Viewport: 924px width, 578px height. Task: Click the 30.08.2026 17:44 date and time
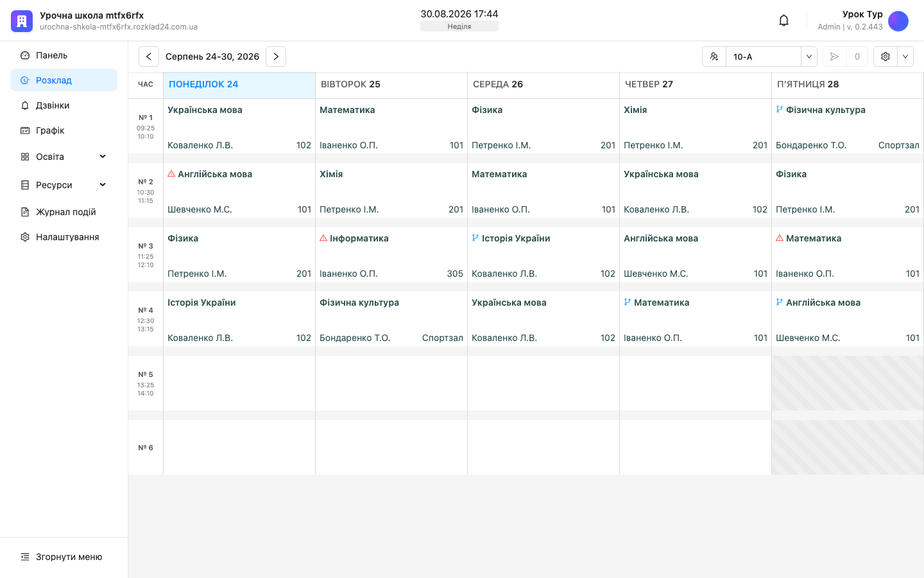(x=459, y=14)
